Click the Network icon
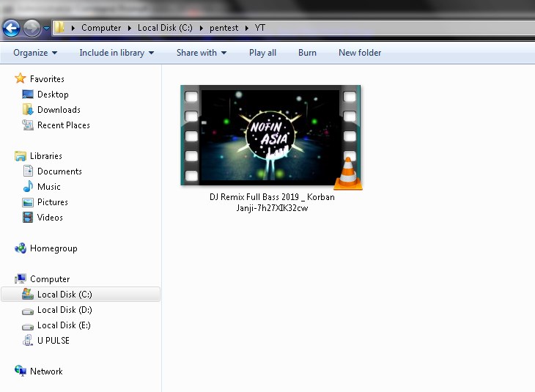535x392 pixels. (x=21, y=371)
